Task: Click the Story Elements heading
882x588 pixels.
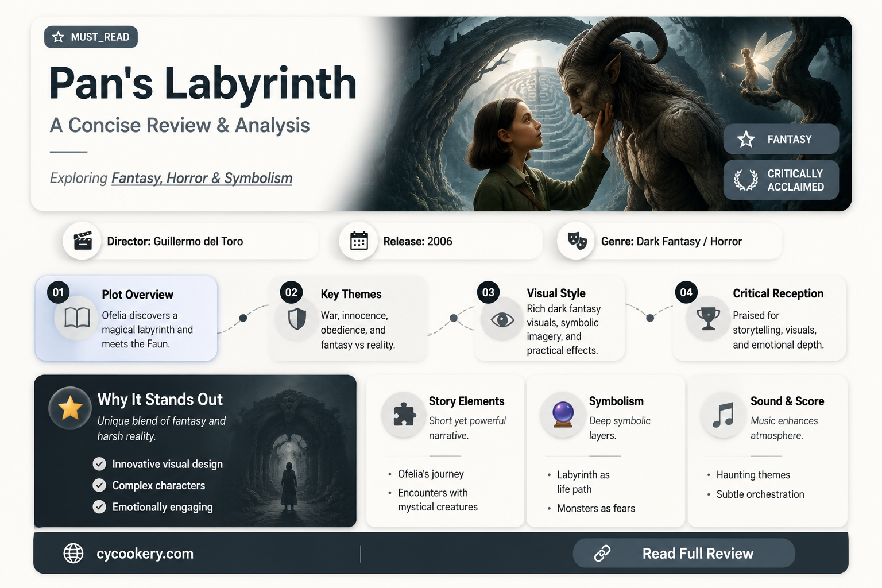Action: coord(466,401)
